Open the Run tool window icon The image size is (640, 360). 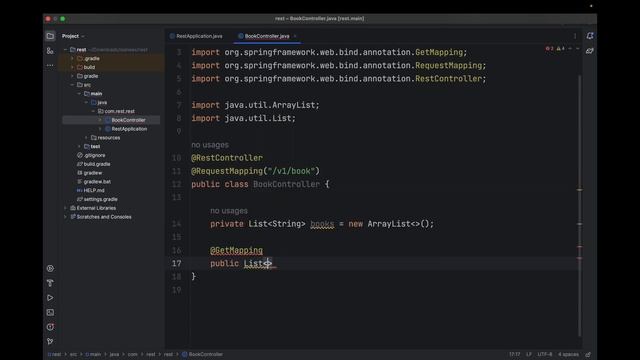click(x=50, y=298)
